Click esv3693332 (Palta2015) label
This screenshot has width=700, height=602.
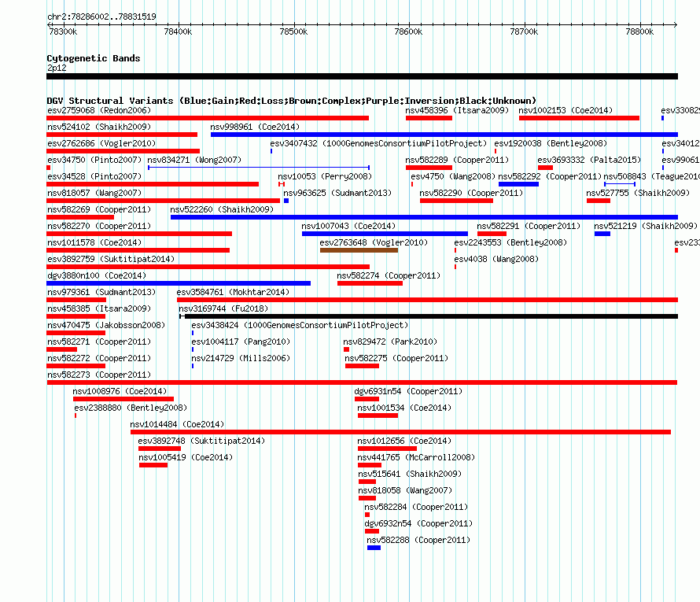[589, 160]
